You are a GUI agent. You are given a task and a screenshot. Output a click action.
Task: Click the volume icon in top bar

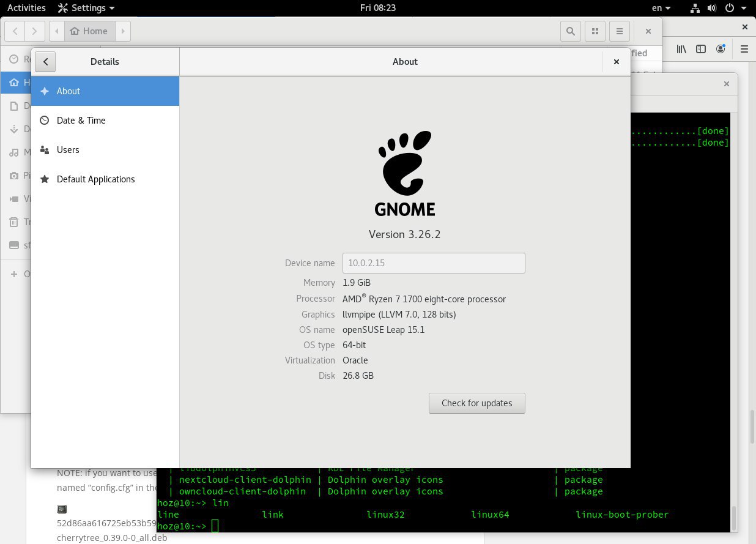click(712, 8)
